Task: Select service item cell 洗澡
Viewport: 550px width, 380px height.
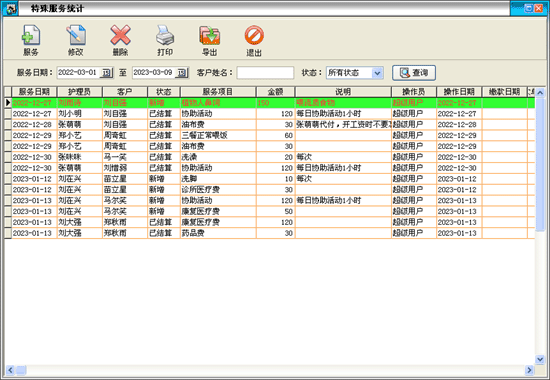Action: [218, 157]
